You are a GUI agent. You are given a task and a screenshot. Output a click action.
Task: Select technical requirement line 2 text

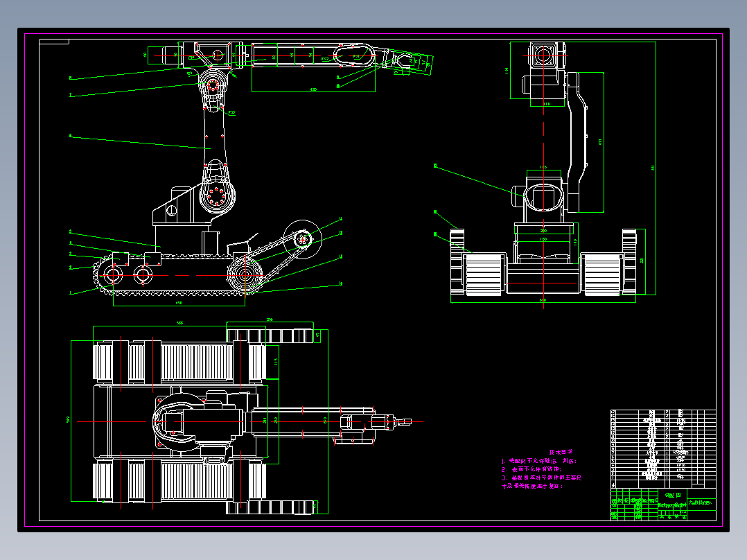pyautogui.click(x=531, y=469)
